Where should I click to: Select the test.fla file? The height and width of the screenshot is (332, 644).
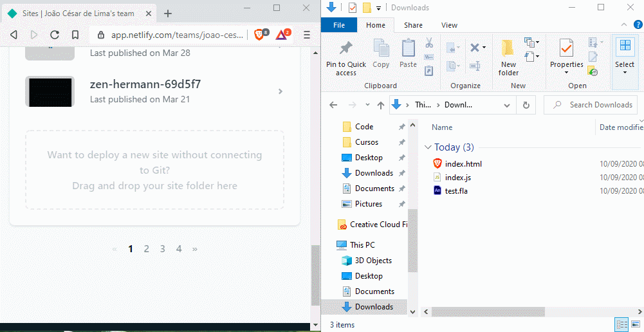456,191
